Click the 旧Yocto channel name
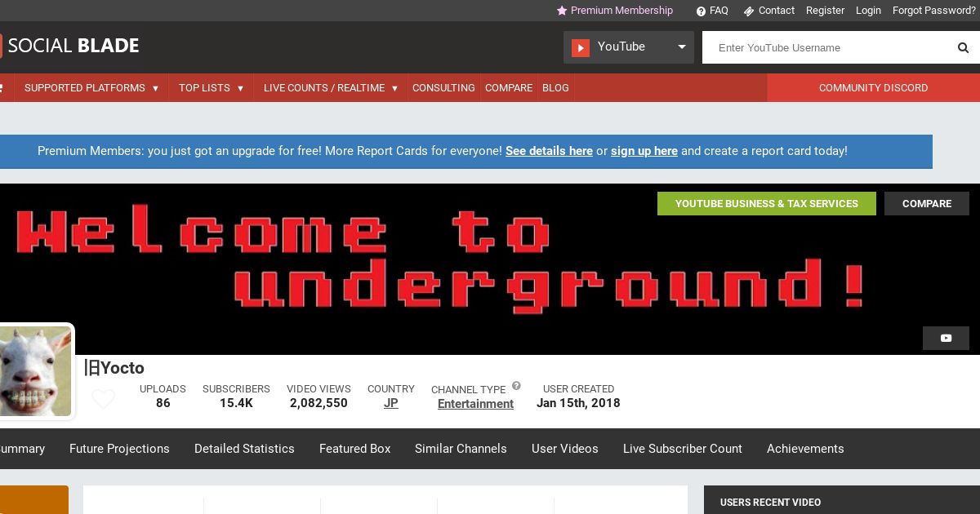This screenshot has width=980, height=514. pyautogui.click(x=114, y=368)
